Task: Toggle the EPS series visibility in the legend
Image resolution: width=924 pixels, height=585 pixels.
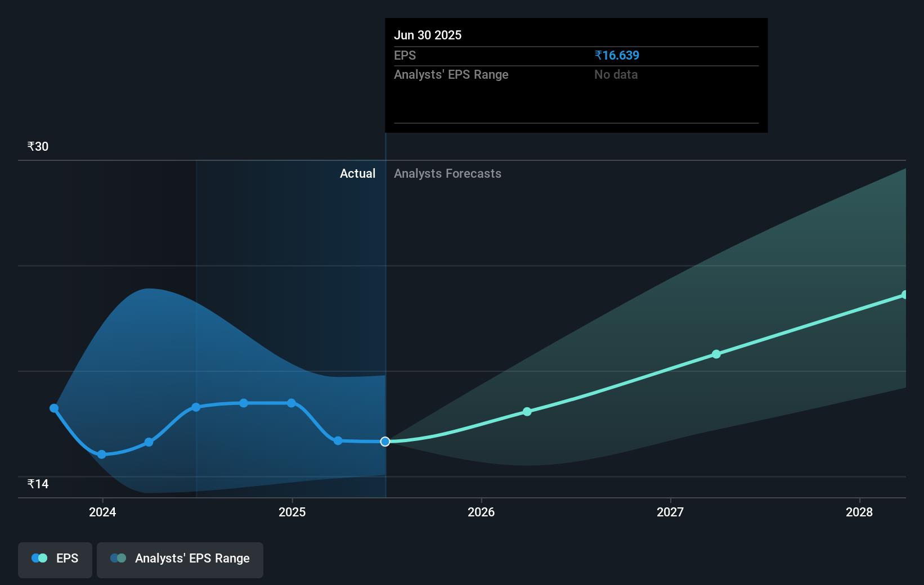Action: [55, 559]
